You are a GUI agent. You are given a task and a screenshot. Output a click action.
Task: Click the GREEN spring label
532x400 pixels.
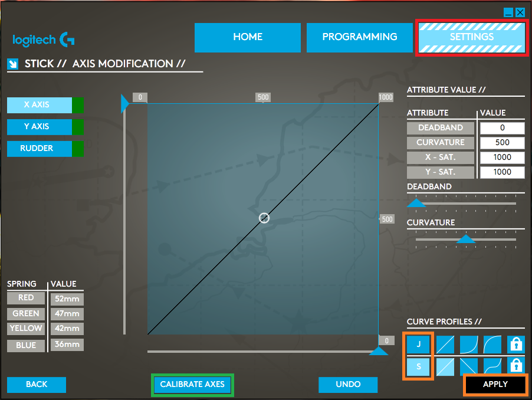(26, 314)
